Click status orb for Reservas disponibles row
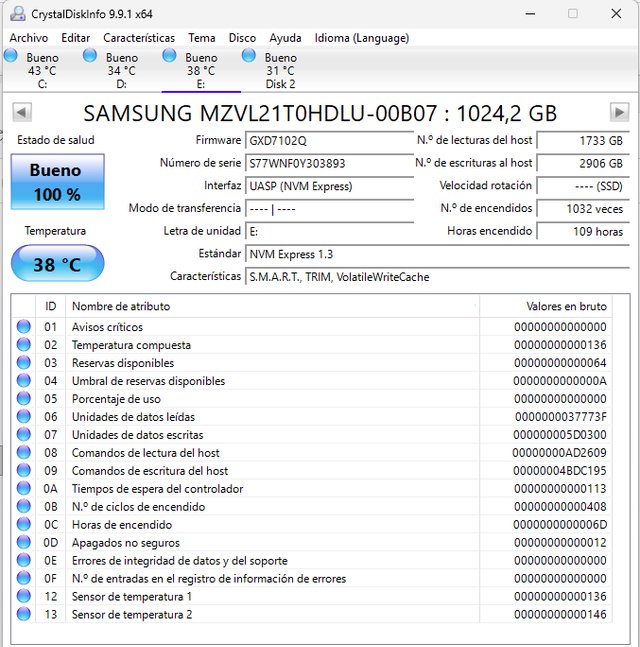 (24, 362)
